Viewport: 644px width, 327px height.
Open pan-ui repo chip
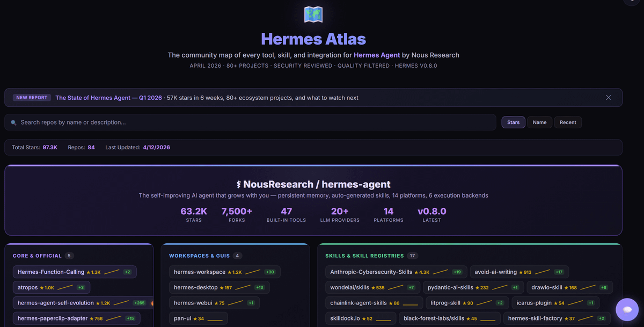pyautogui.click(x=198, y=318)
